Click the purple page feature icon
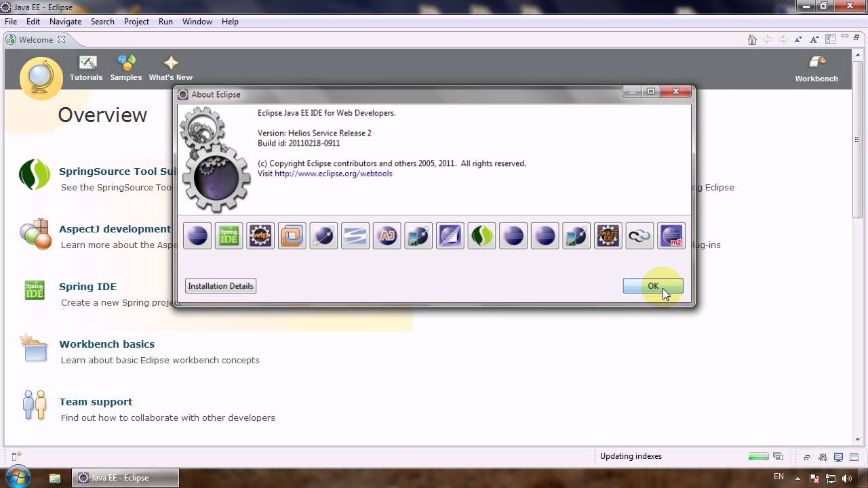This screenshot has width=868, height=488. (450, 236)
